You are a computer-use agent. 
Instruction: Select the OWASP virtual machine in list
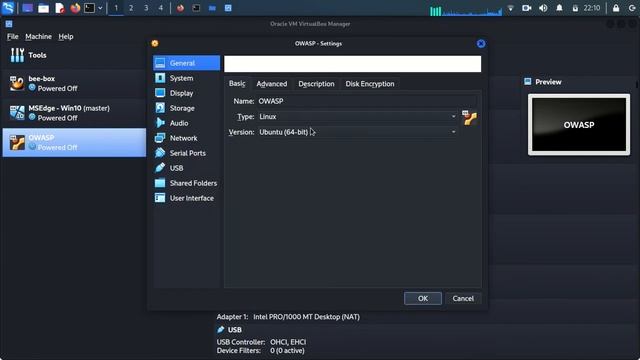pyautogui.click(x=74, y=142)
